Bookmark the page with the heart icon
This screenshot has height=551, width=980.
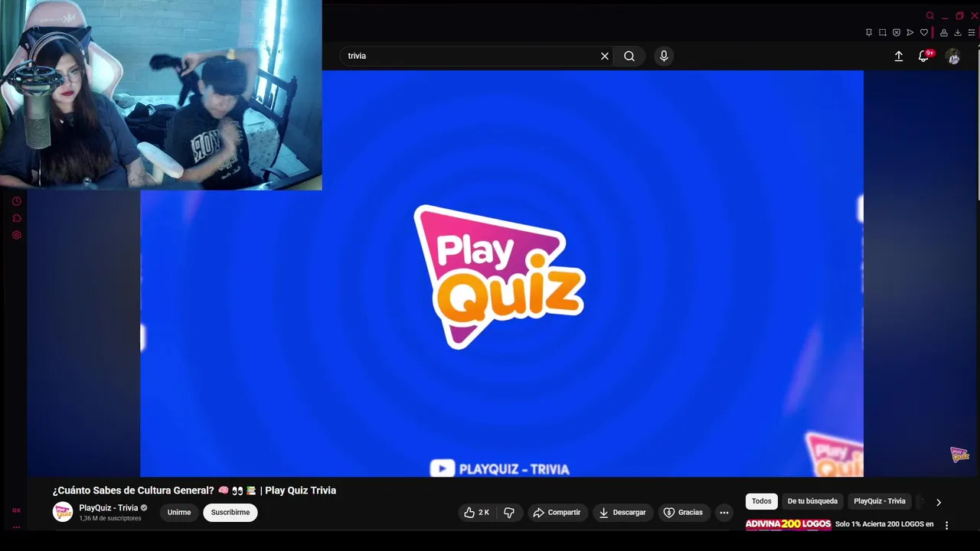(924, 33)
